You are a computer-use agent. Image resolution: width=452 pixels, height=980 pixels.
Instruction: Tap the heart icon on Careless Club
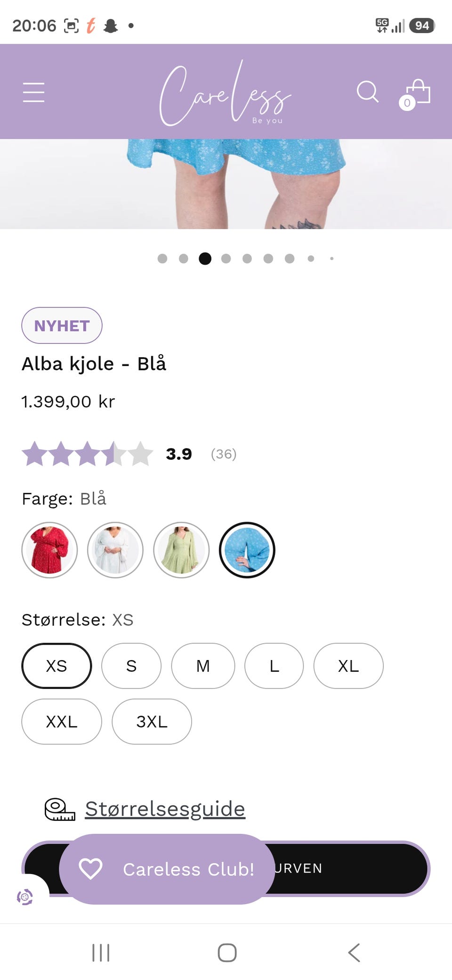click(90, 869)
